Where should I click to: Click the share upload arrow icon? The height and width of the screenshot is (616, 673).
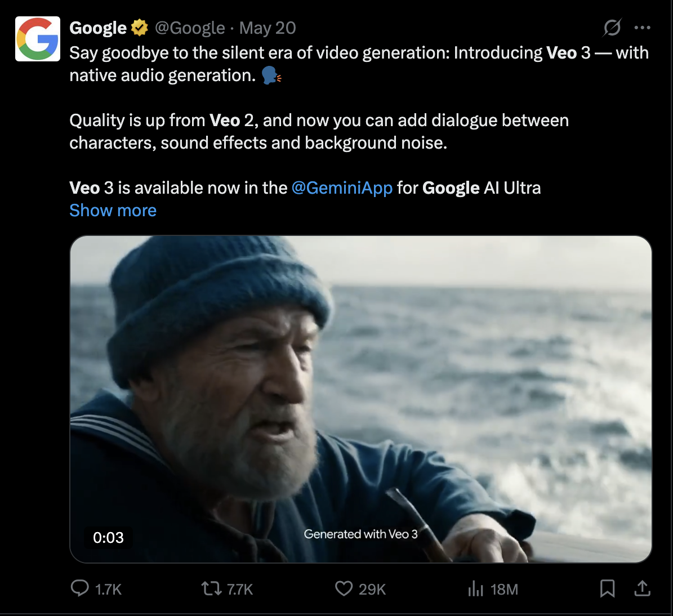[642, 588]
